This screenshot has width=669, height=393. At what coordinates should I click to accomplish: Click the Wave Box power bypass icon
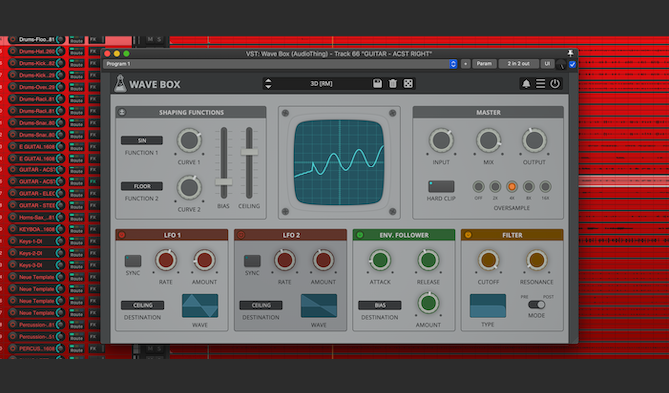pos(555,84)
